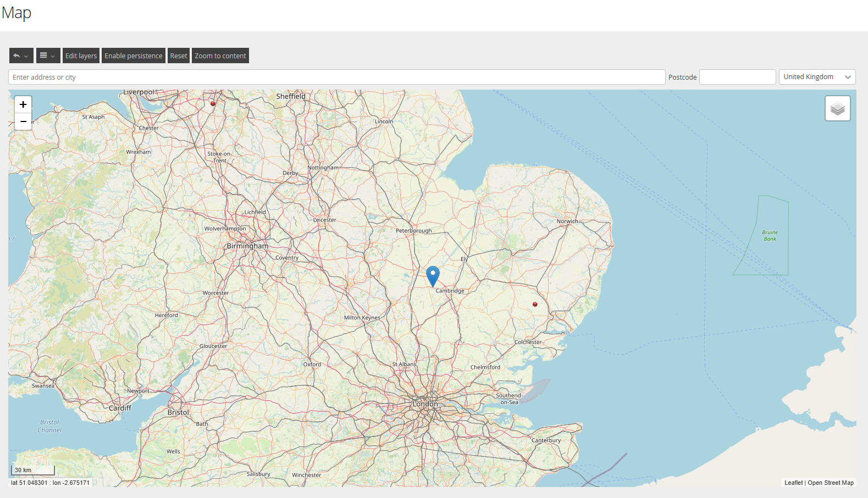Toggle Enable persistence
868x498 pixels.
[x=134, y=56]
